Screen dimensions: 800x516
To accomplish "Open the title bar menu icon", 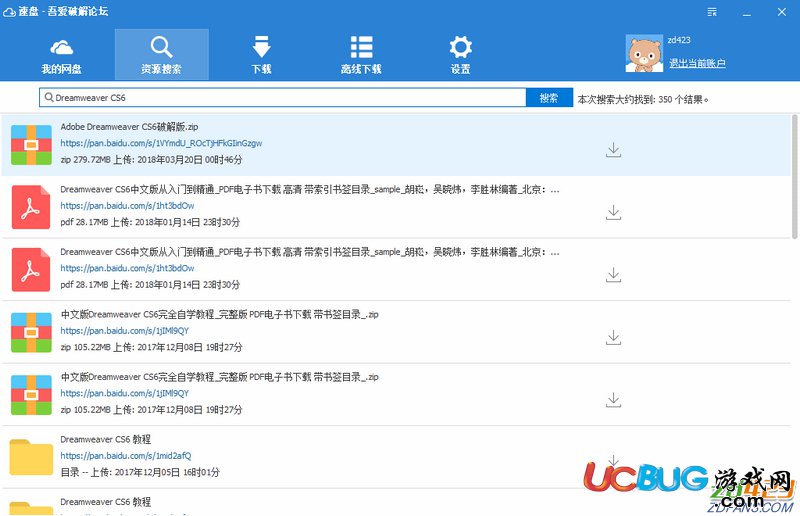I will point(712,12).
